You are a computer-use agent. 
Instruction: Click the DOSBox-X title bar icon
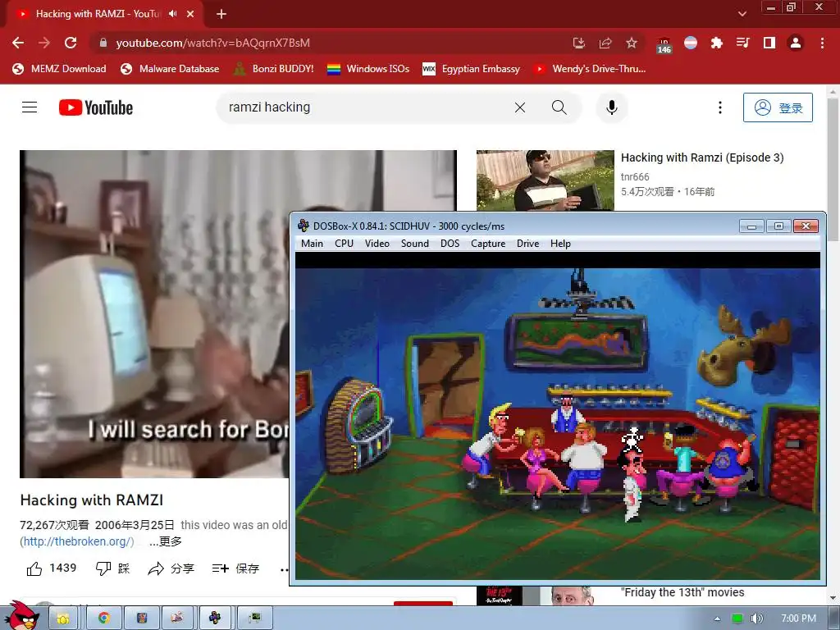pos(304,226)
